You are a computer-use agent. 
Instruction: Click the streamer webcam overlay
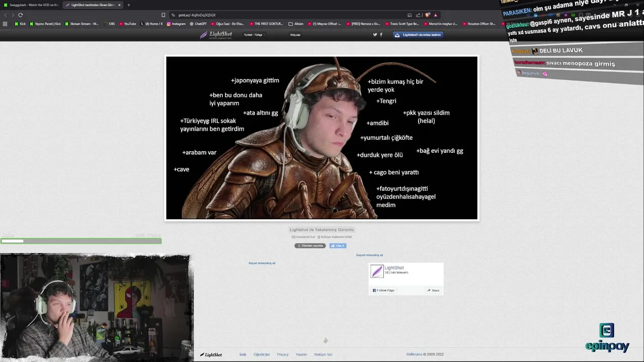coord(96,307)
